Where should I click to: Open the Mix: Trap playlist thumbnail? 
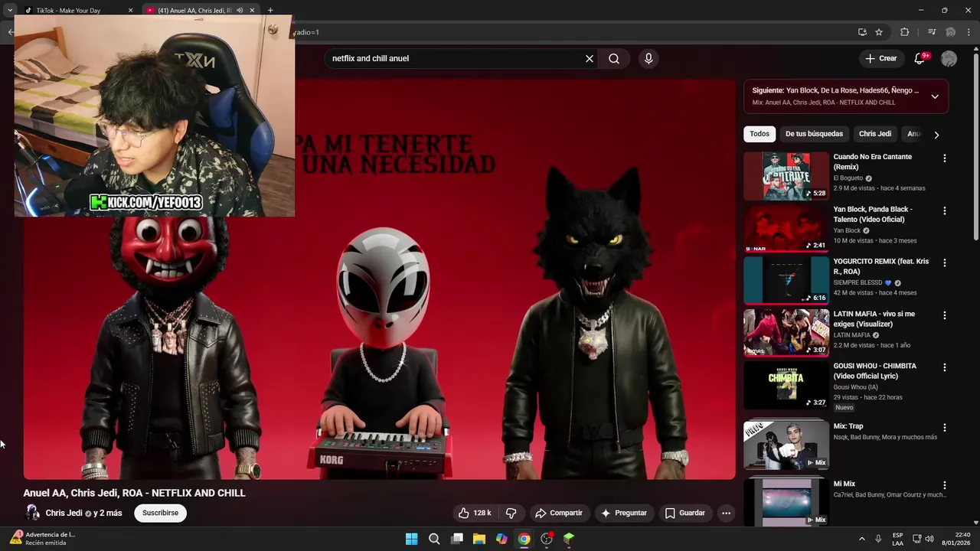(x=786, y=445)
